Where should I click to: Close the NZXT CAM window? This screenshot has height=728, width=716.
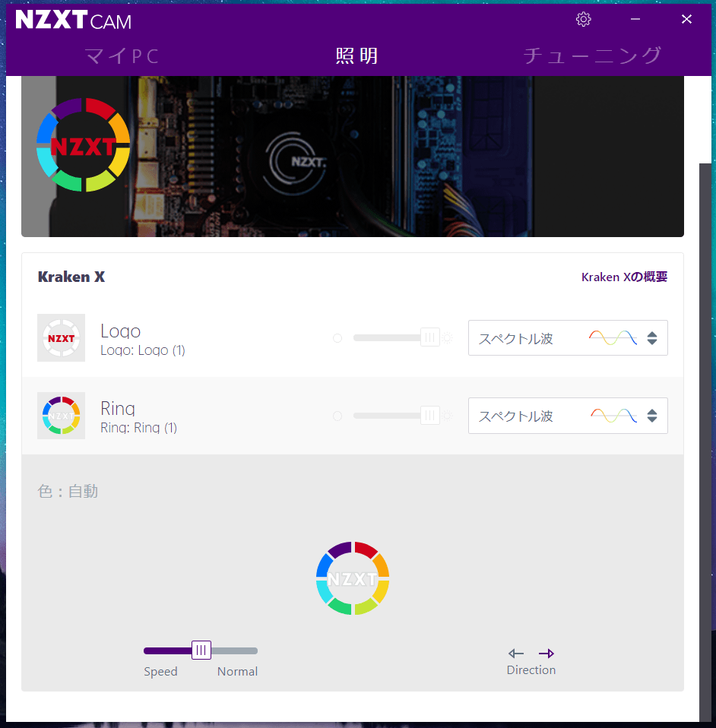[686, 19]
